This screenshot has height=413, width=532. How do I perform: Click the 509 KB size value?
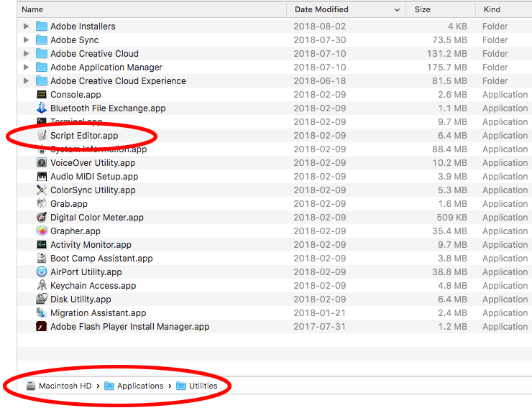tap(451, 218)
